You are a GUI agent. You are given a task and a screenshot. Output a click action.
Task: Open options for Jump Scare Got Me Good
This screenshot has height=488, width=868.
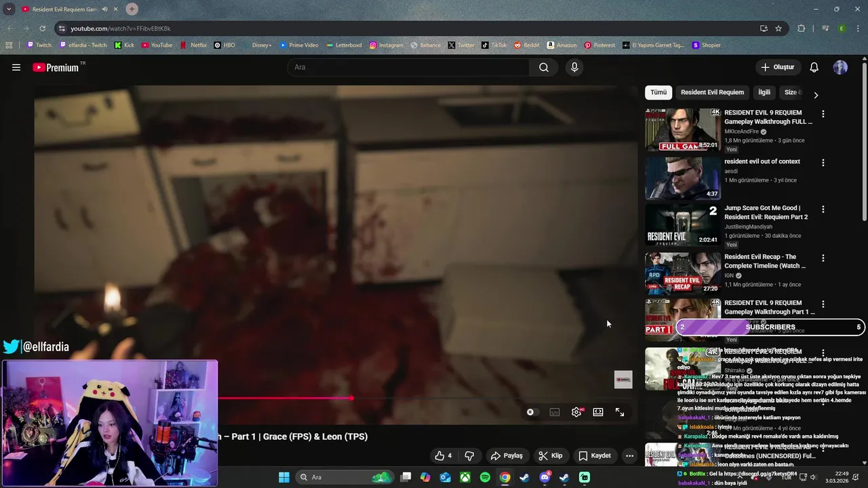(823, 209)
